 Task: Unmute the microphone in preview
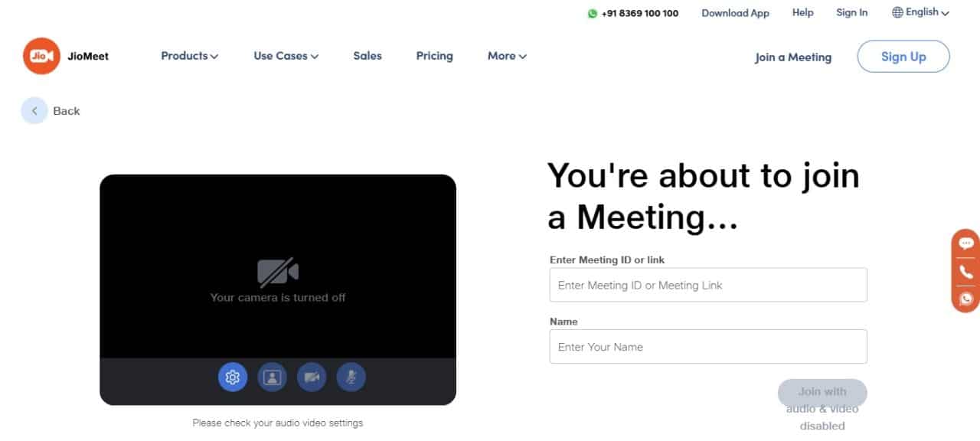[351, 377]
